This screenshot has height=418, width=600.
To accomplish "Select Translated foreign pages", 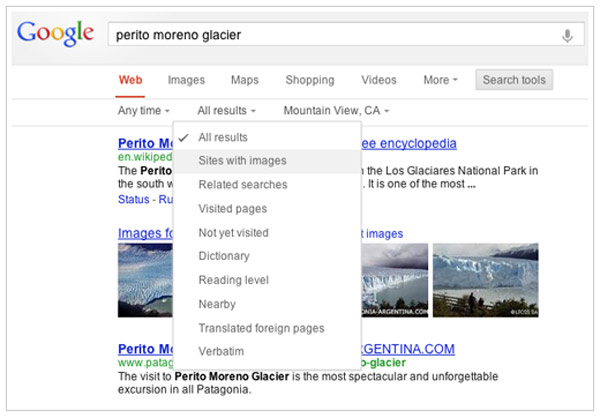I will (x=267, y=328).
